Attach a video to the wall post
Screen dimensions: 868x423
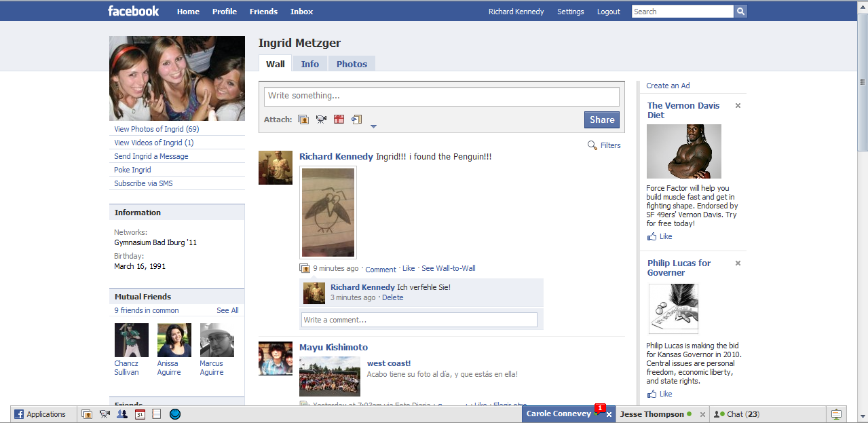pyautogui.click(x=321, y=119)
